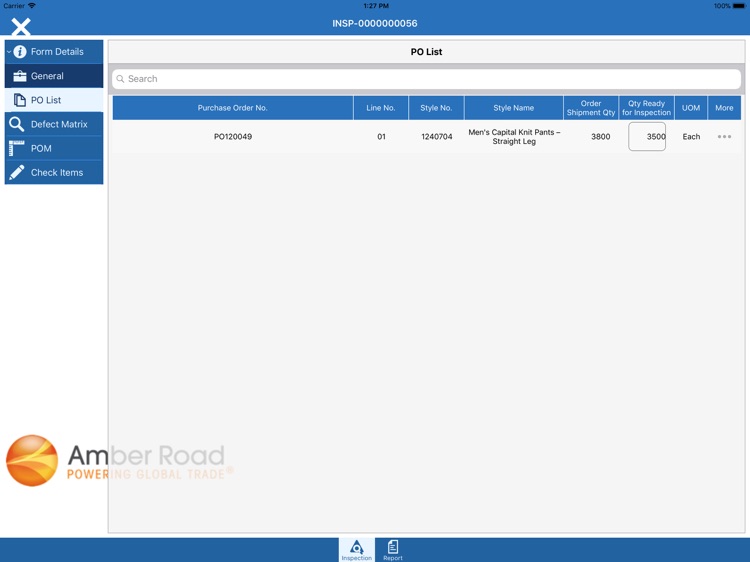Click the search magnifier icon in the field

coord(121,79)
